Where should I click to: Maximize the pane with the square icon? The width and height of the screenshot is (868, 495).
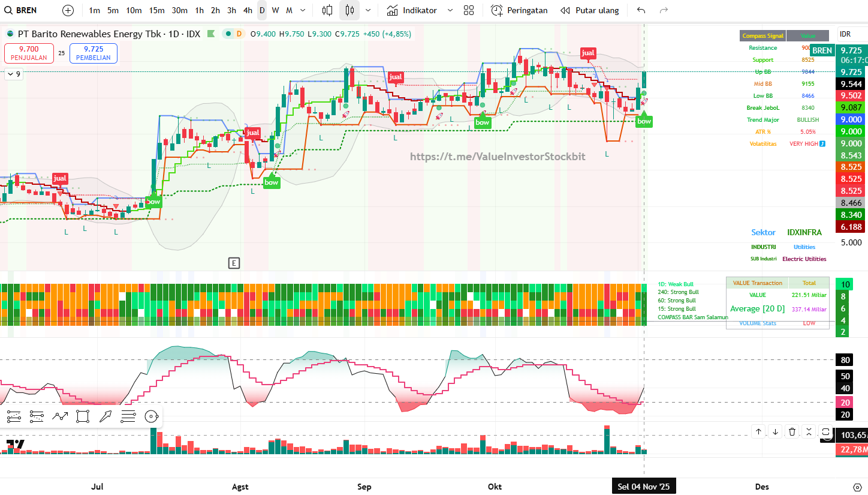[x=825, y=431]
